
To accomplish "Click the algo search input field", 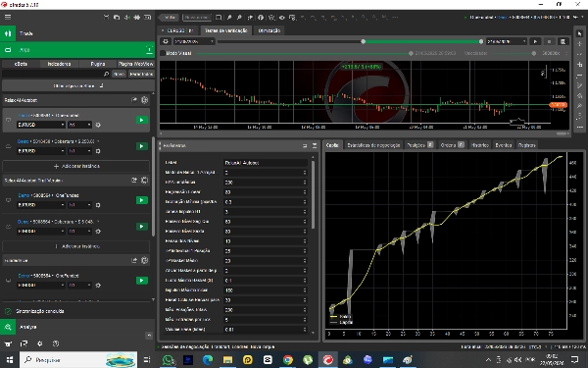I will click(x=56, y=74).
